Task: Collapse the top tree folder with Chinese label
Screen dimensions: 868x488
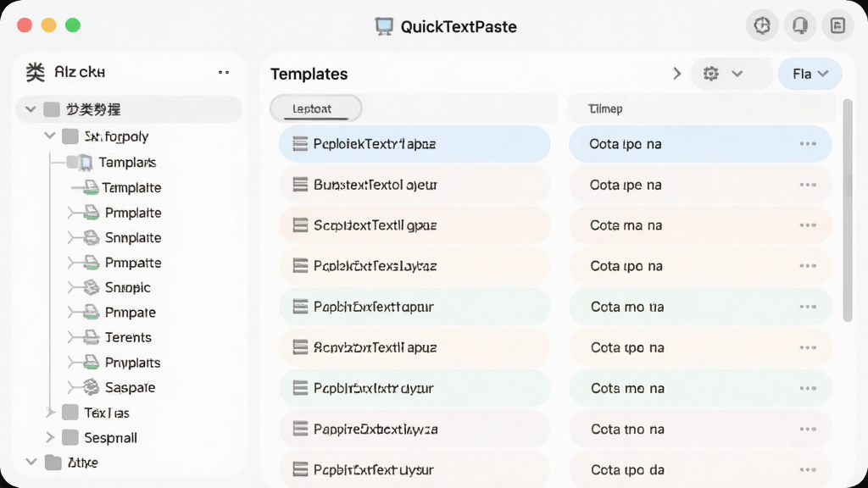Action: pos(31,109)
